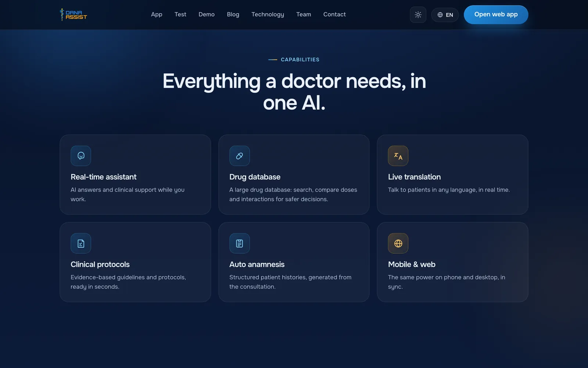Open the Contact nav link
Screen dimensions: 588x368
coord(334,14)
